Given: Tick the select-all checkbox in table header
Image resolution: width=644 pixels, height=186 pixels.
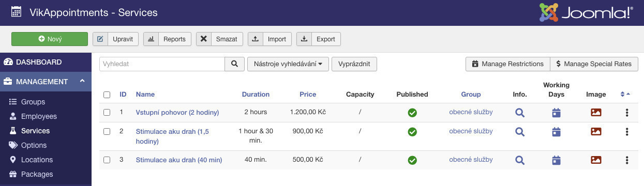Looking at the screenshot, I should coord(107,95).
